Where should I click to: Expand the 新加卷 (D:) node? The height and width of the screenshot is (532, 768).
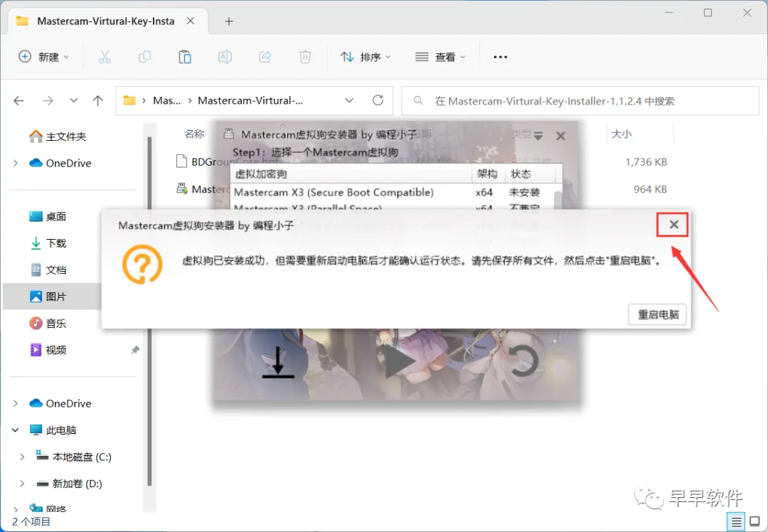tap(22, 484)
